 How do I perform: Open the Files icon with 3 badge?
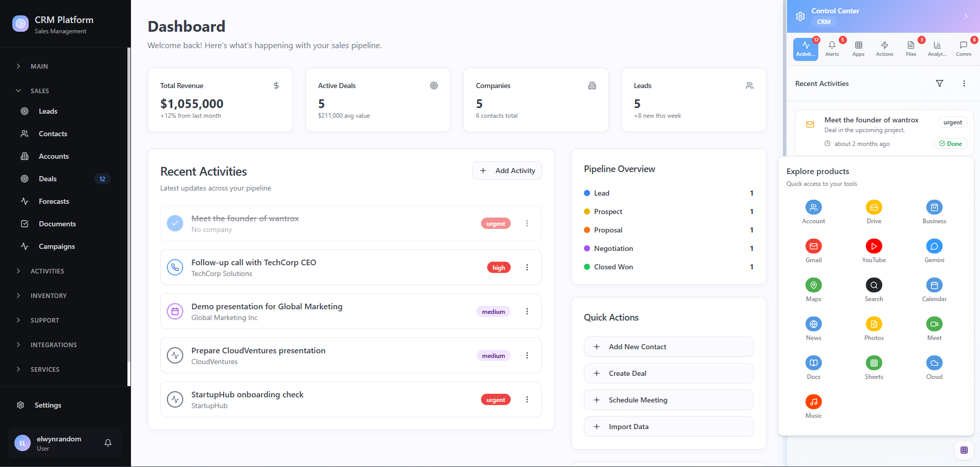[x=910, y=49]
